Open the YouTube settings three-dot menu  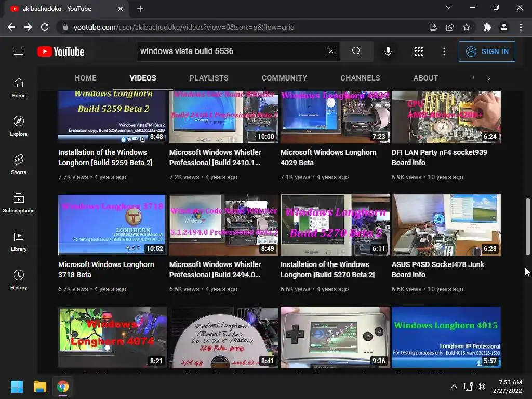coord(444,51)
